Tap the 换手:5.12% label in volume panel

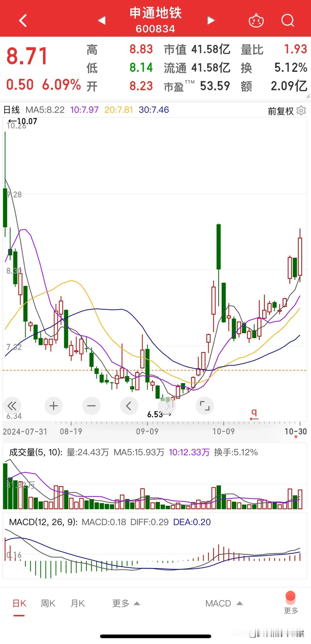(236, 452)
